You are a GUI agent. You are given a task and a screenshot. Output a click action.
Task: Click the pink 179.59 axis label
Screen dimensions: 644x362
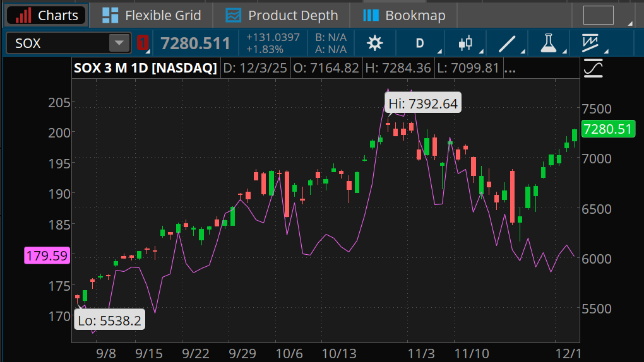coord(47,255)
